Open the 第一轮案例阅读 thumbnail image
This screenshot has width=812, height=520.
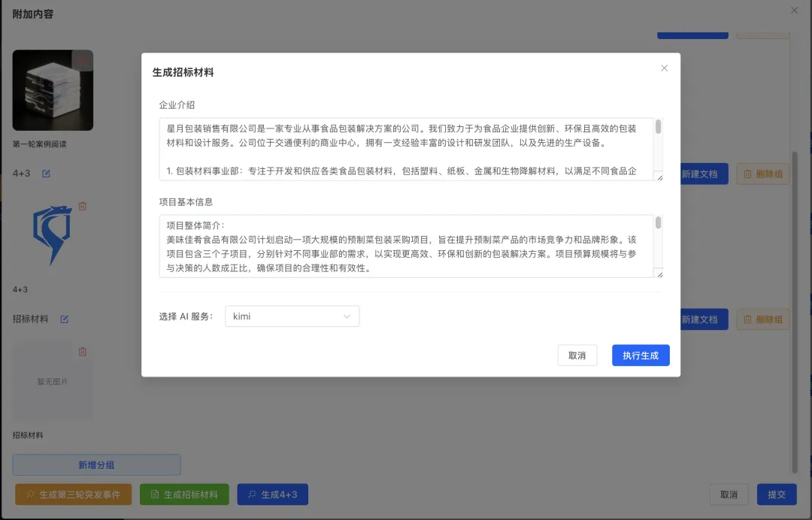coord(53,90)
